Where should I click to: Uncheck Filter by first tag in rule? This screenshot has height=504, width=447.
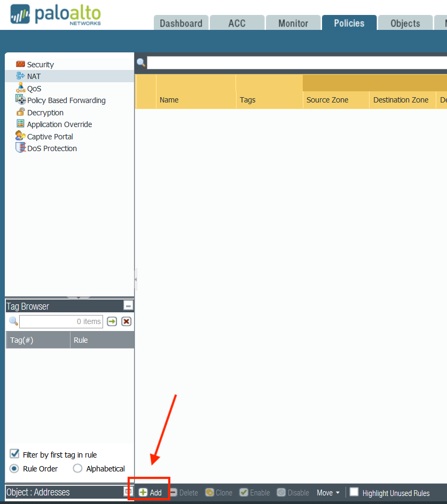(x=15, y=454)
